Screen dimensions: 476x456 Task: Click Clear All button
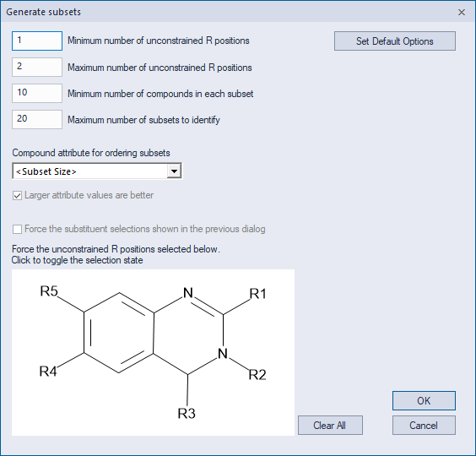(x=330, y=426)
